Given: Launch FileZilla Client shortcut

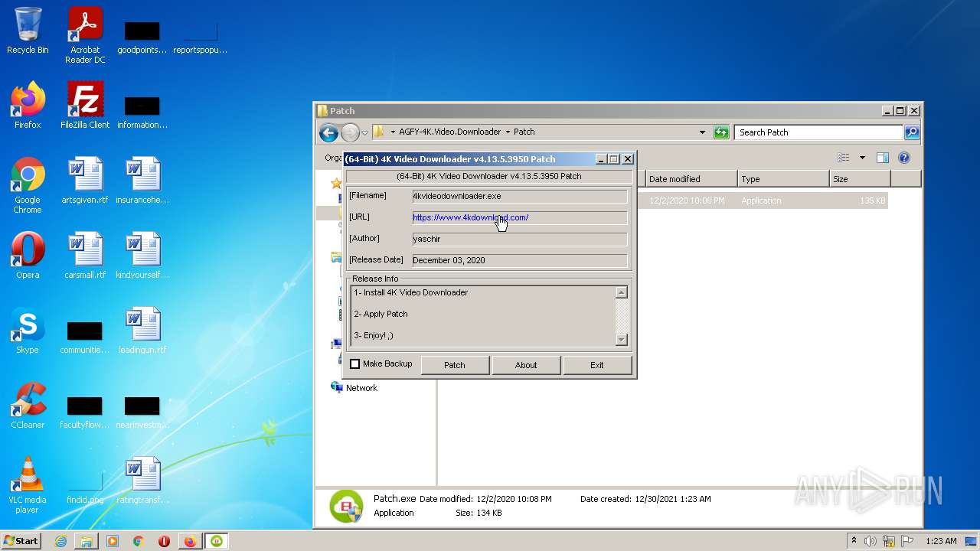Looking at the screenshot, I should [85, 106].
